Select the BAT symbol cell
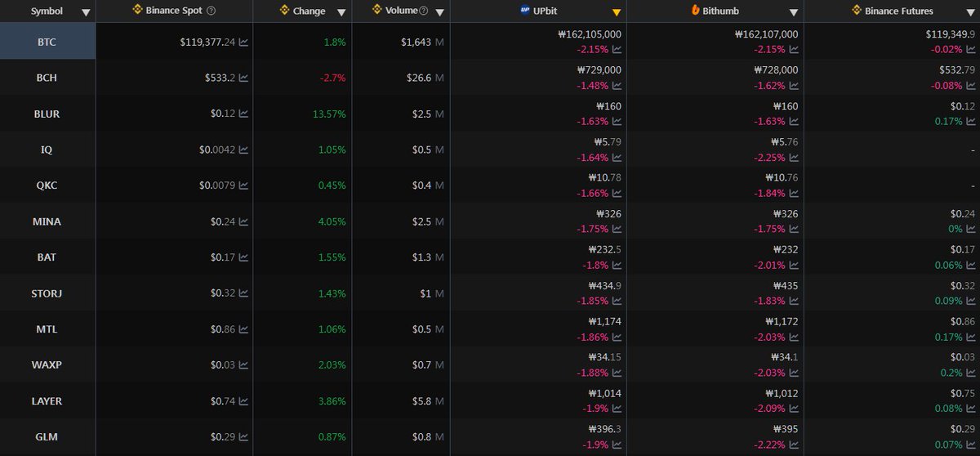Image resolution: width=980 pixels, height=456 pixels. [x=47, y=257]
